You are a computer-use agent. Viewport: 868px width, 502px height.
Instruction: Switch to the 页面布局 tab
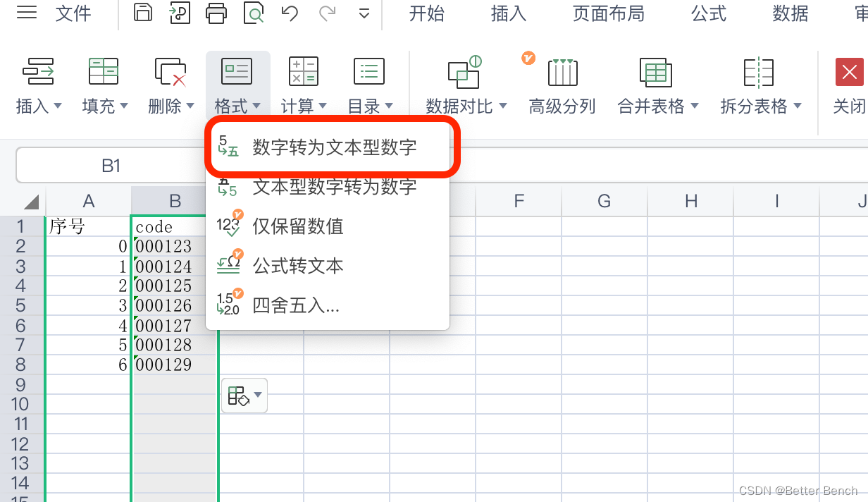coord(608,13)
